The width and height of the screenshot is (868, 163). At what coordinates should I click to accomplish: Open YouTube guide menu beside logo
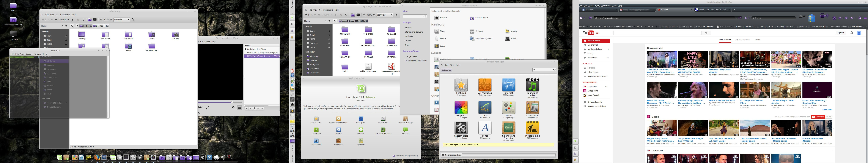(x=598, y=33)
